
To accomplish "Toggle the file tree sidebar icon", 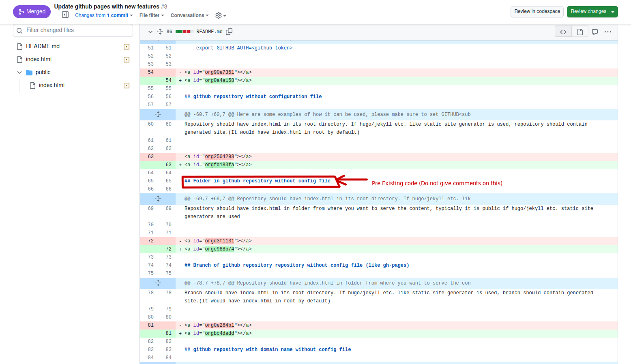I will (x=65, y=14).
